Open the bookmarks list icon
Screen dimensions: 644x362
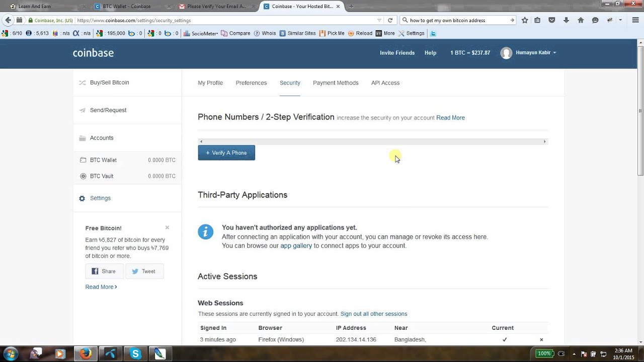click(537, 20)
